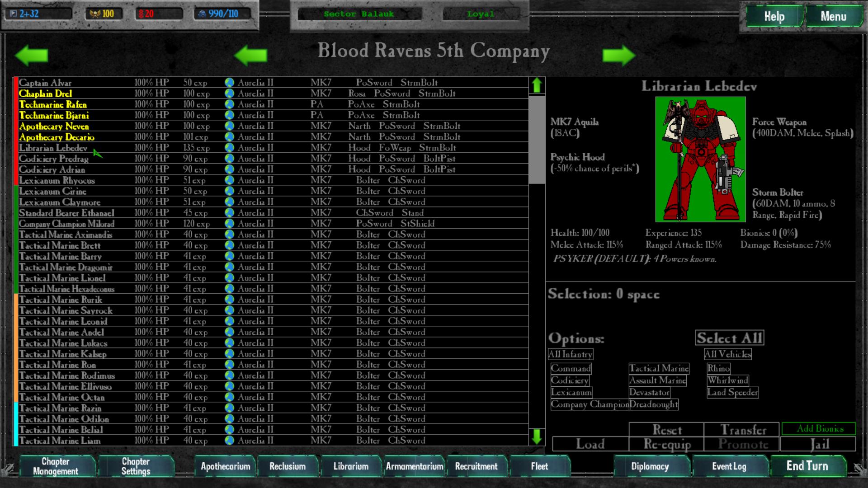Click Add Bionics button

(x=819, y=428)
